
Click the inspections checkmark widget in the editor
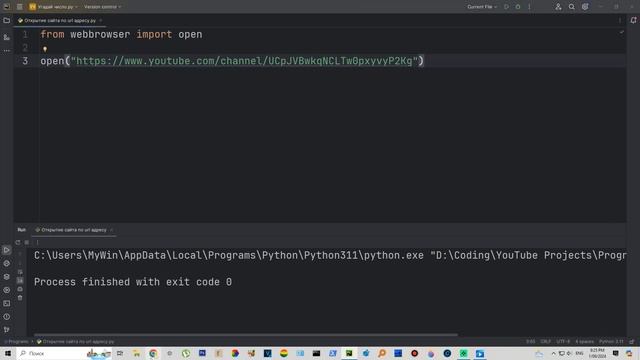pos(621,32)
